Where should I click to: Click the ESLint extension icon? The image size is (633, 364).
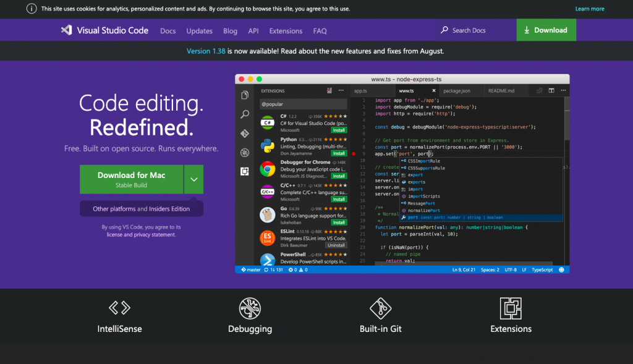tap(267, 238)
